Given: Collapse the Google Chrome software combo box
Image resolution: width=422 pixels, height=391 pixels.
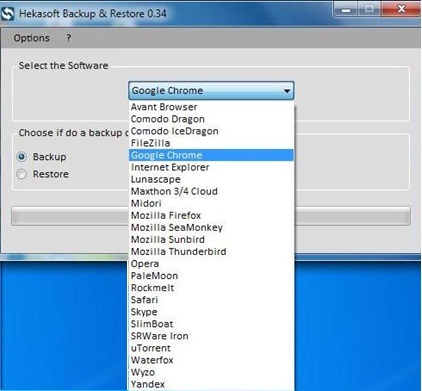Looking at the screenshot, I should point(211,91).
